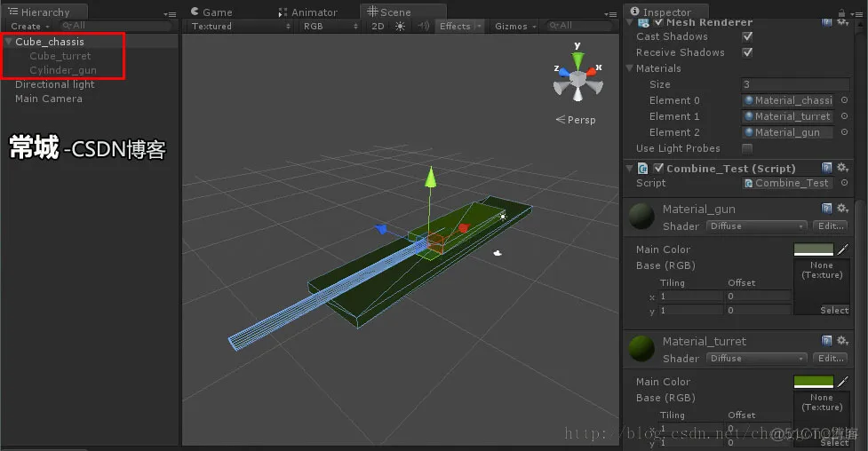Toggle 2D scene view mode

click(378, 26)
